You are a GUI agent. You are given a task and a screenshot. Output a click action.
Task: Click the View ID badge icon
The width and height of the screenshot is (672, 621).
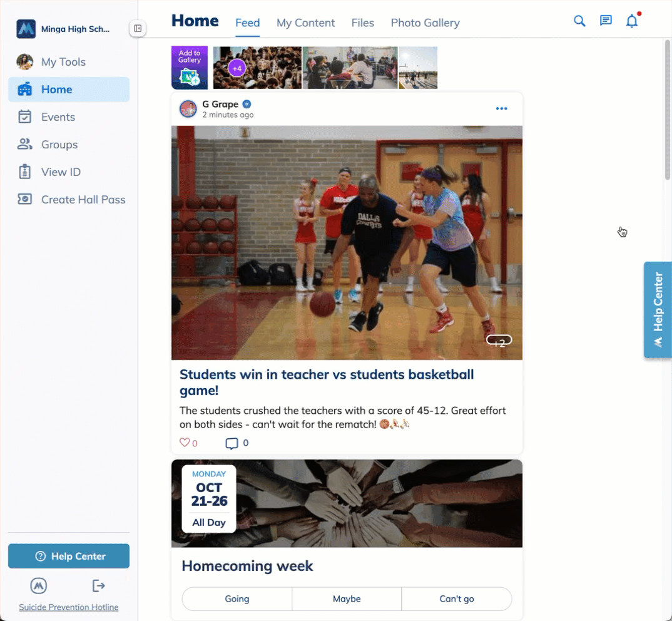click(25, 172)
